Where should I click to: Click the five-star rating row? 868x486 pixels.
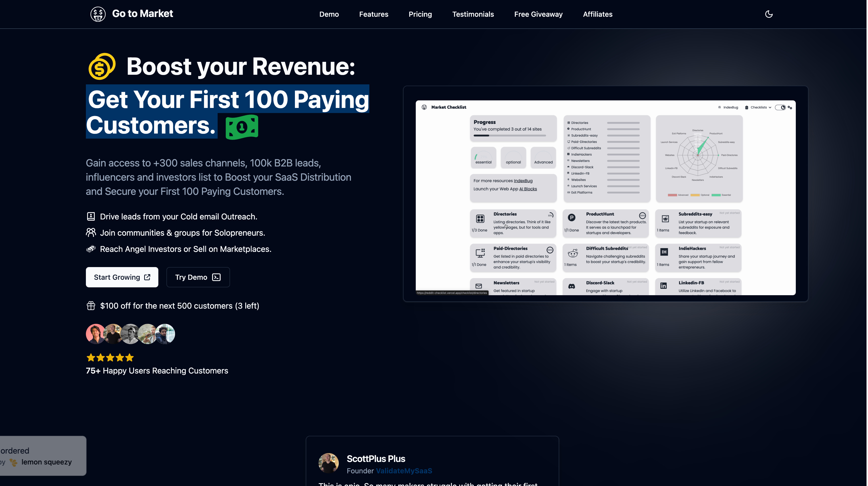click(x=110, y=358)
